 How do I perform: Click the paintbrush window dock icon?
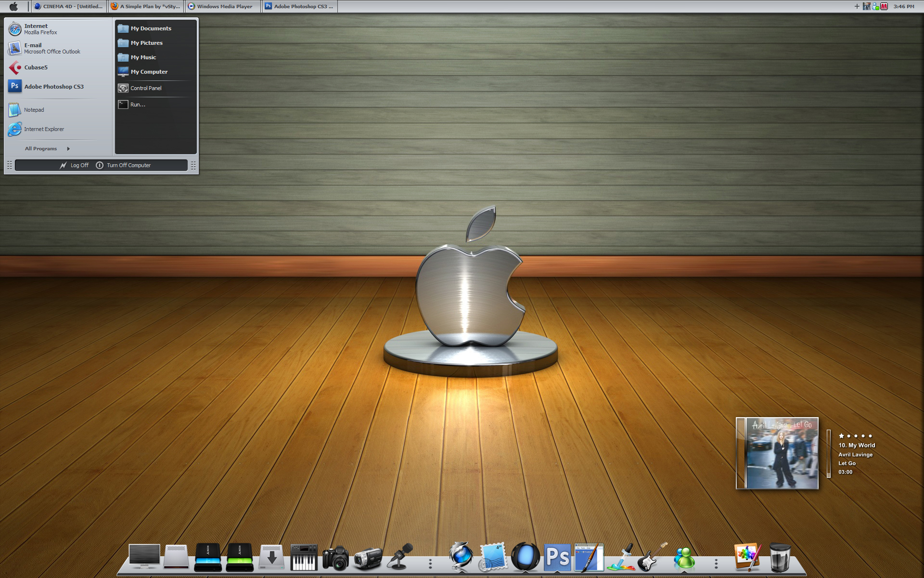(x=590, y=557)
